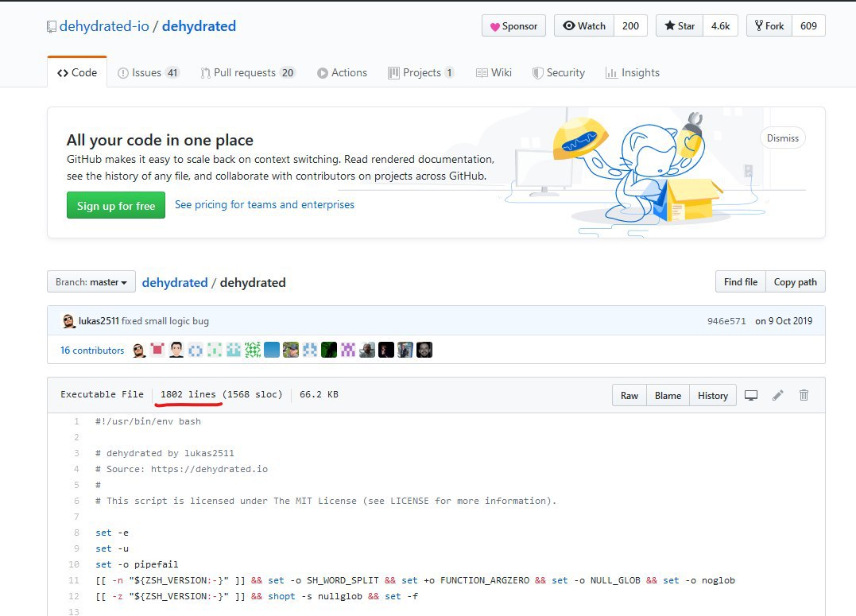Open the Pull requests tab
Image resolution: width=856 pixels, height=616 pixels.
point(248,72)
